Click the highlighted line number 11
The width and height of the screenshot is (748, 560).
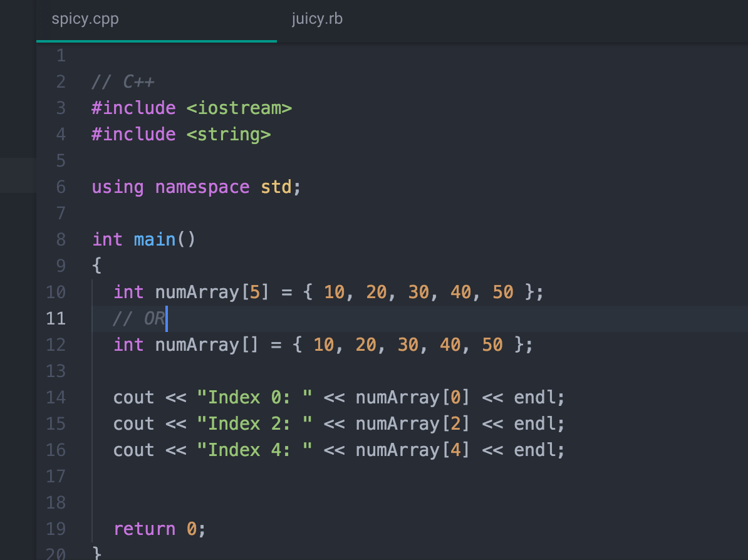(x=56, y=318)
